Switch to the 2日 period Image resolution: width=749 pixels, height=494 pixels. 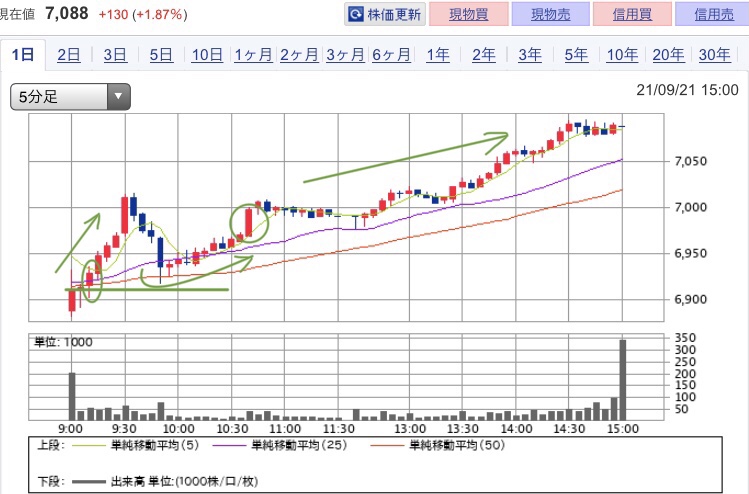coord(69,55)
